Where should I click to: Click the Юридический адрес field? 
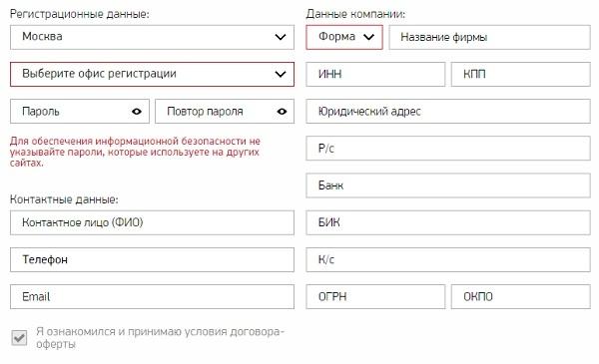tap(448, 112)
